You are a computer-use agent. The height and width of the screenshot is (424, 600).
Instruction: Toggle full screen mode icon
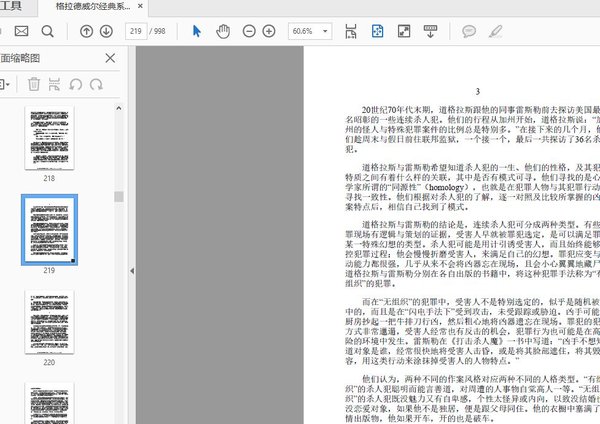click(x=404, y=31)
